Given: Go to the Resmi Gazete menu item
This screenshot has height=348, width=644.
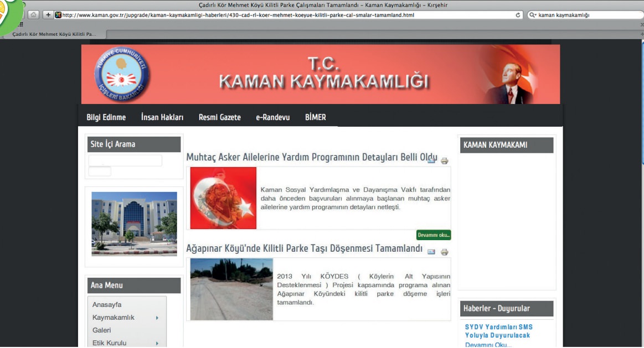Looking at the screenshot, I should 219,117.
